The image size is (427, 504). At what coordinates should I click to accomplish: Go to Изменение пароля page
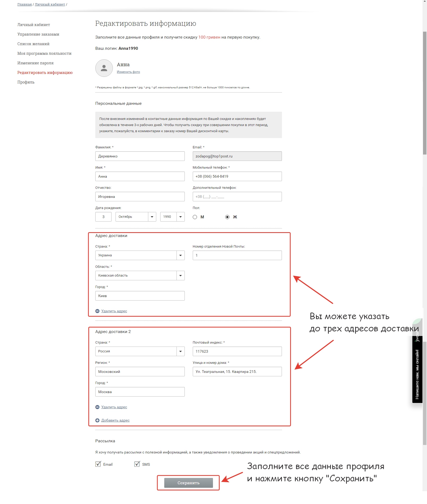(x=35, y=63)
